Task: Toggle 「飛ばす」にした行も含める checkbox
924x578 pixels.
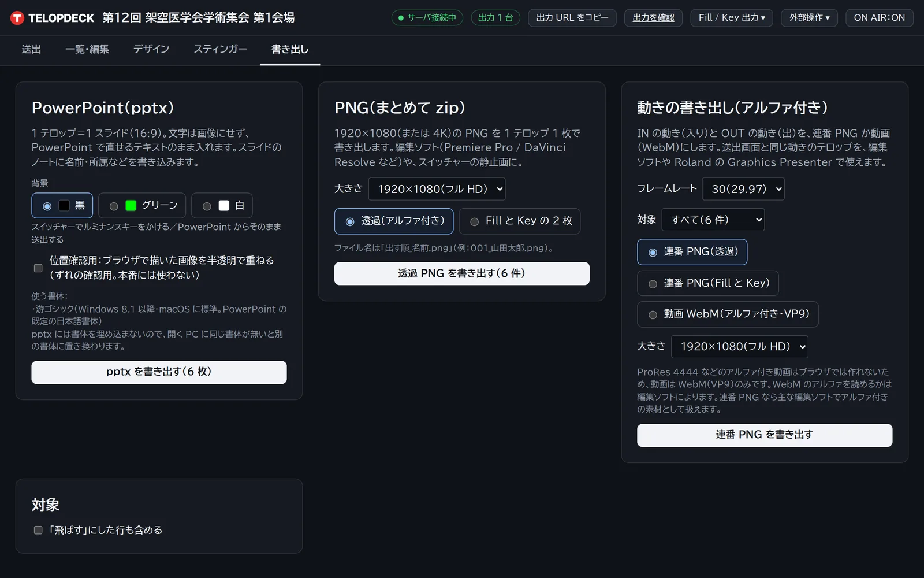Action: click(x=38, y=530)
